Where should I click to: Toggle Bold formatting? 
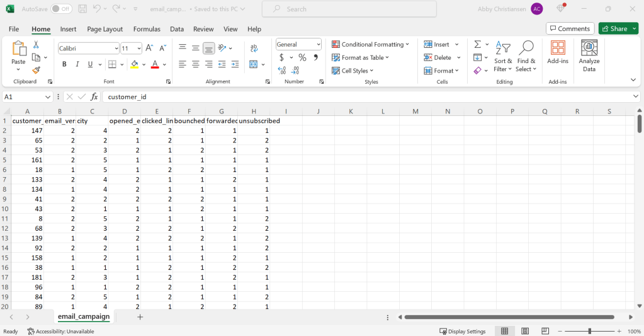pos(64,64)
